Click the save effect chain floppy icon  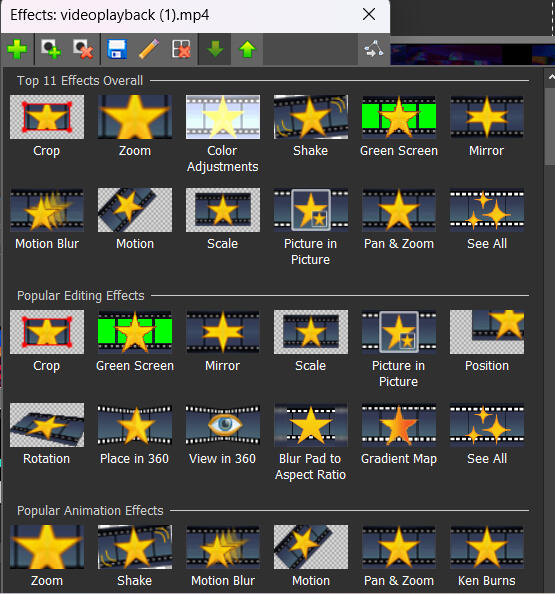click(x=117, y=50)
